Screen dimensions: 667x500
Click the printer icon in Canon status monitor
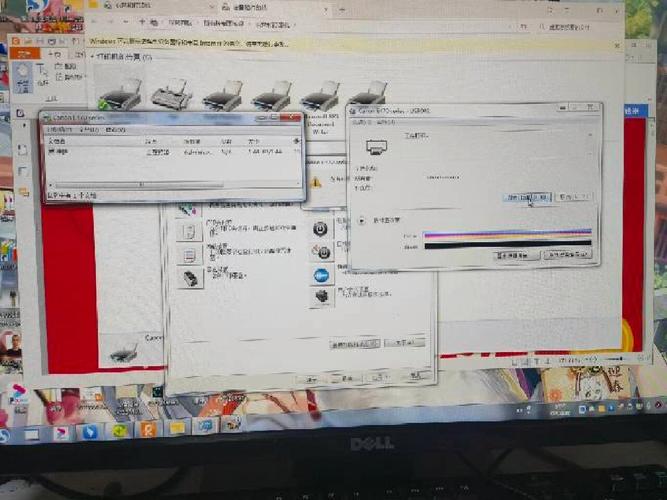(376, 148)
